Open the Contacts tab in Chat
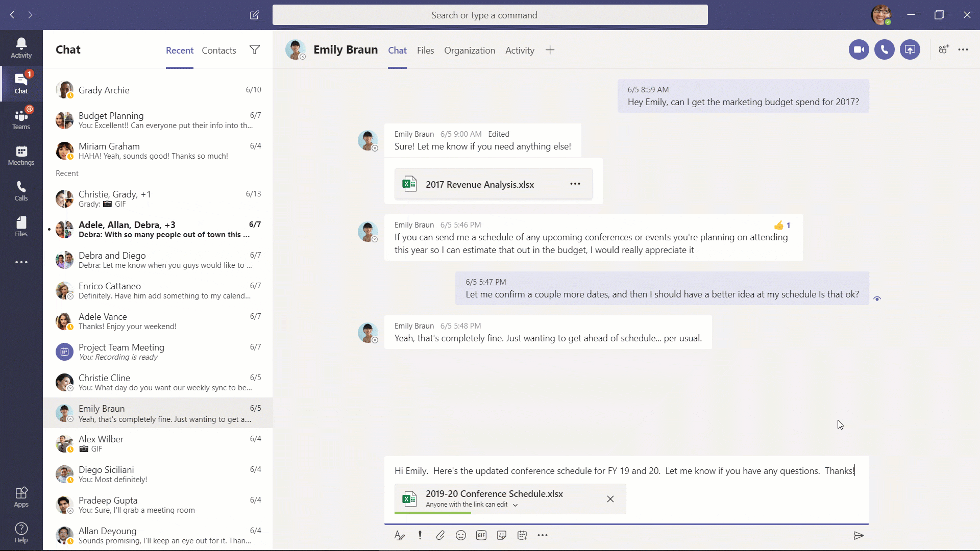The width and height of the screenshot is (980, 551). (x=219, y=50)
